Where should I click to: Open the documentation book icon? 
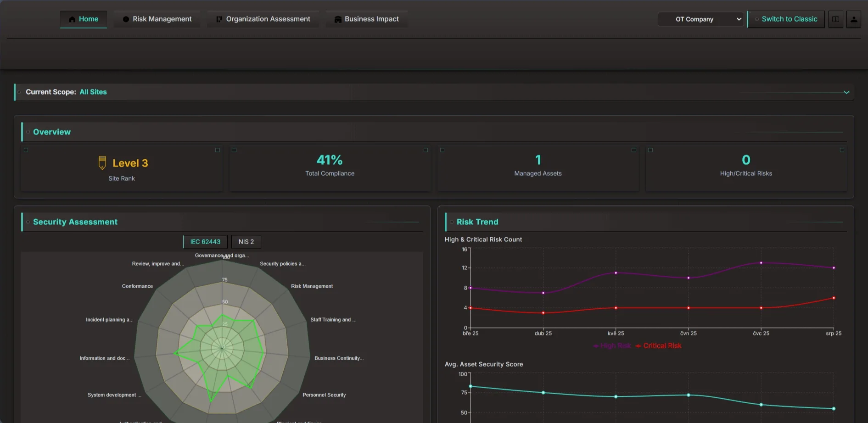point(835,19)
